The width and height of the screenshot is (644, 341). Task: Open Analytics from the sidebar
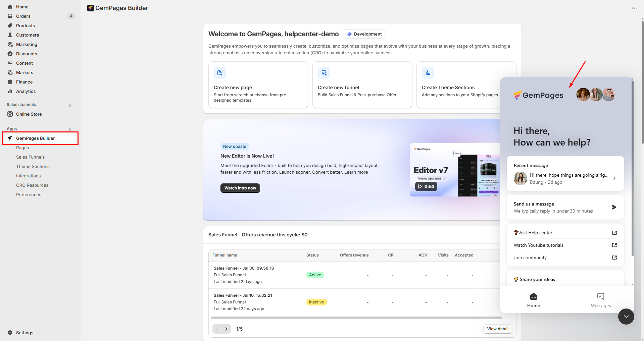point(26,91)
